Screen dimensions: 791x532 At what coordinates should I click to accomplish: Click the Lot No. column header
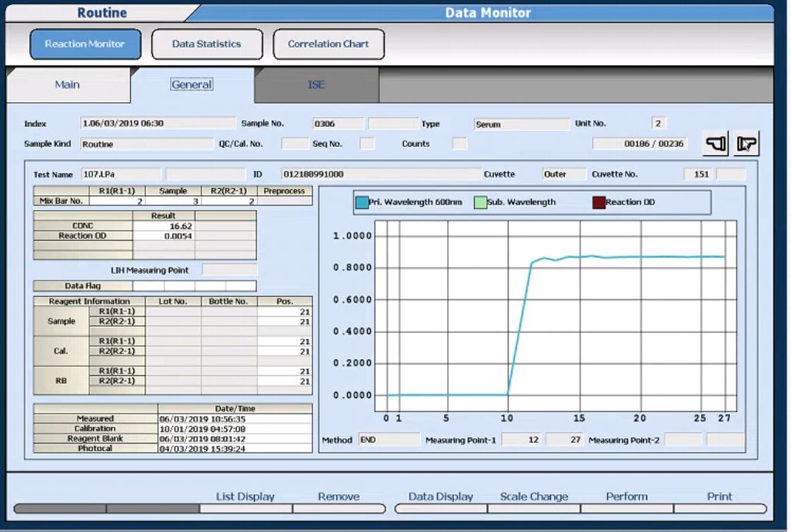[x=173, y=301]
